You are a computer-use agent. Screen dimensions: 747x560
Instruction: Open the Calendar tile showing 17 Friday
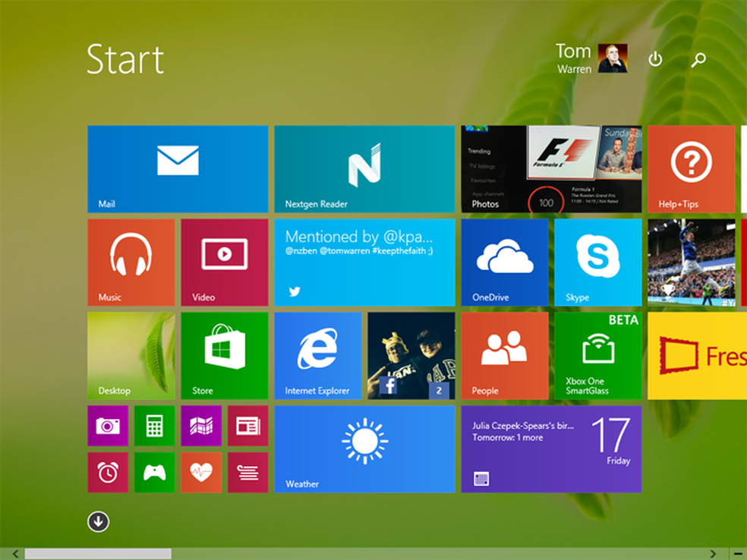point(551,449)
